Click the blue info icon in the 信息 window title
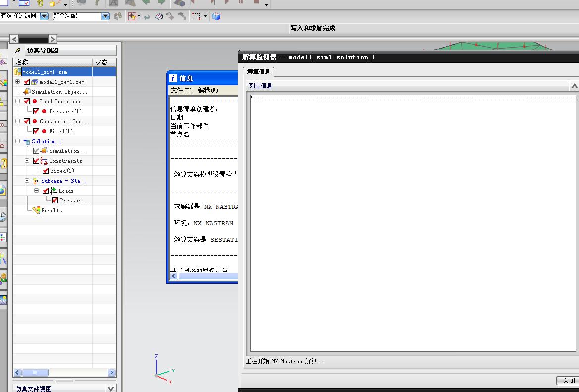This screenshot has height=392, width=579. point(173,78)
